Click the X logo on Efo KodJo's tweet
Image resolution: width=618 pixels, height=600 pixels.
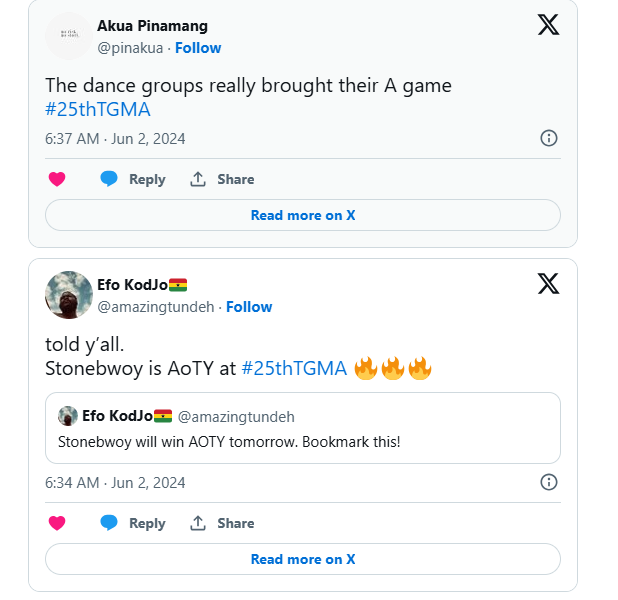coord(548,284)
